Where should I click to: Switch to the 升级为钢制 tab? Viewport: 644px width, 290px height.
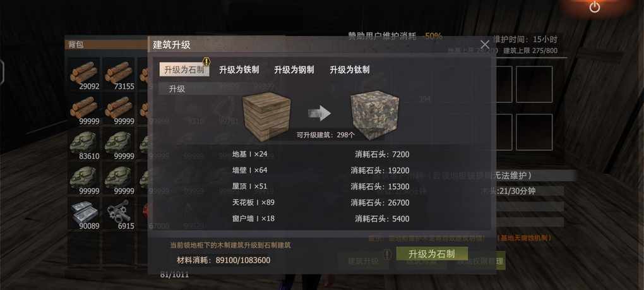click(x=294, y=70)
